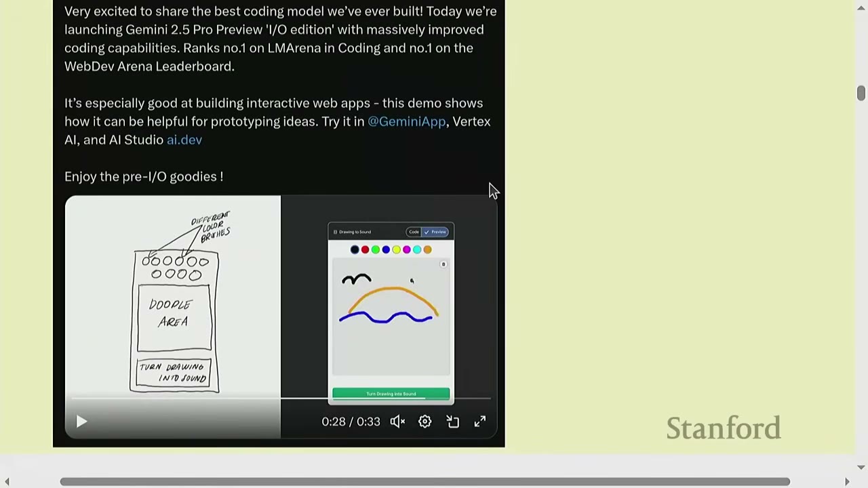
Task: Click scroll down arrow on vertical scrollbar
Action: click(x=861, y=468)
